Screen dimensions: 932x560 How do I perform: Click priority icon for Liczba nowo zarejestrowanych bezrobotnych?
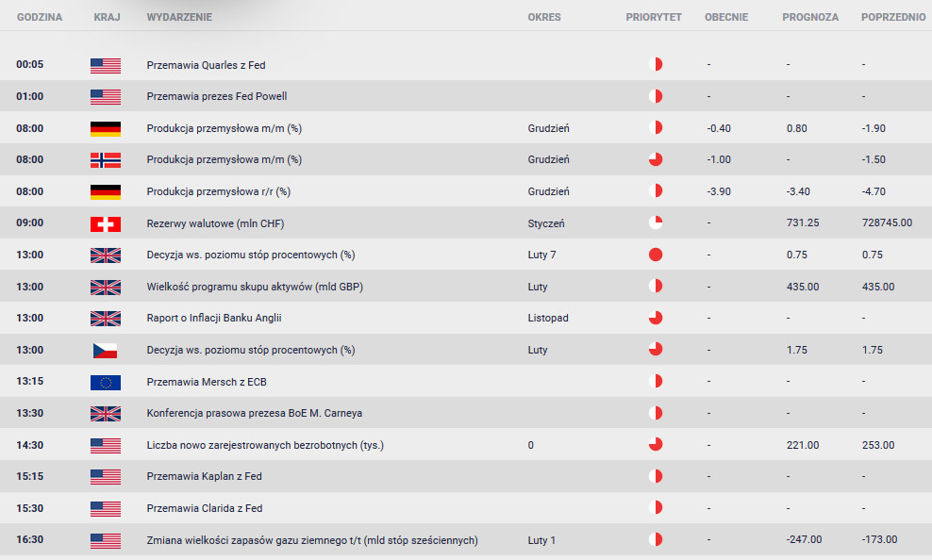point(656,444)
